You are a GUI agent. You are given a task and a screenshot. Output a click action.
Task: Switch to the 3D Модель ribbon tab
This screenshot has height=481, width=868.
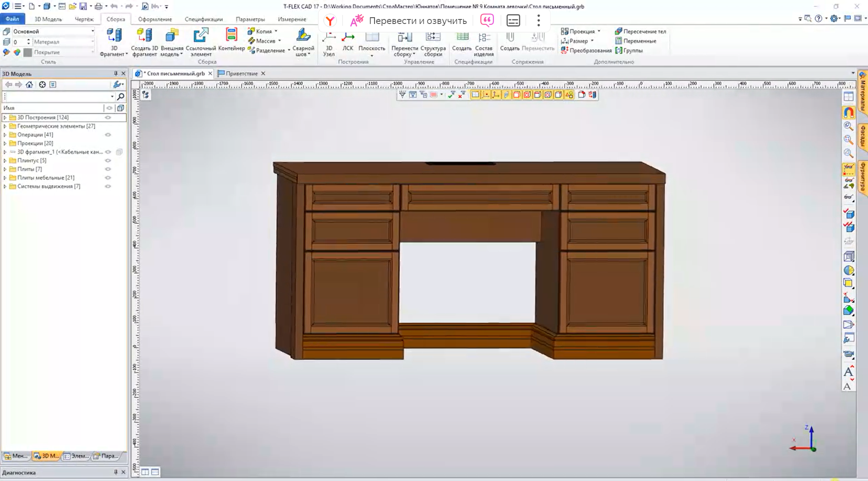pos(48,19)
